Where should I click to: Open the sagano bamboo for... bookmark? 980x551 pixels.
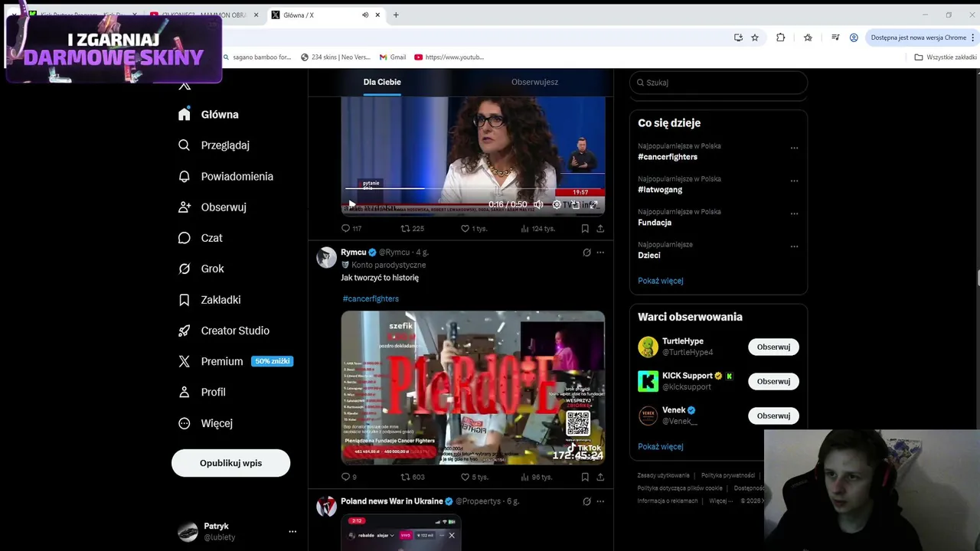(x=257, y=57)
